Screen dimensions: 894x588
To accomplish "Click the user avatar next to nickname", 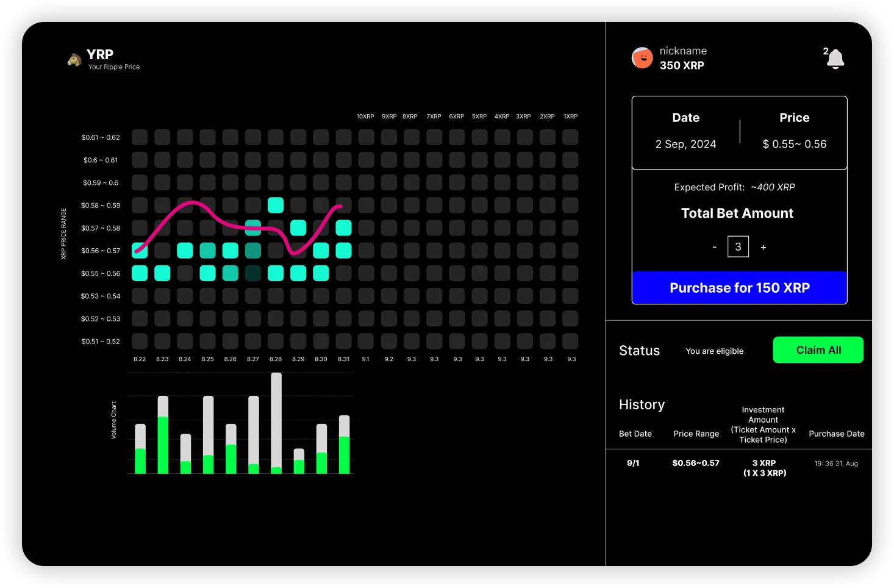I will (x=642, y=58).
